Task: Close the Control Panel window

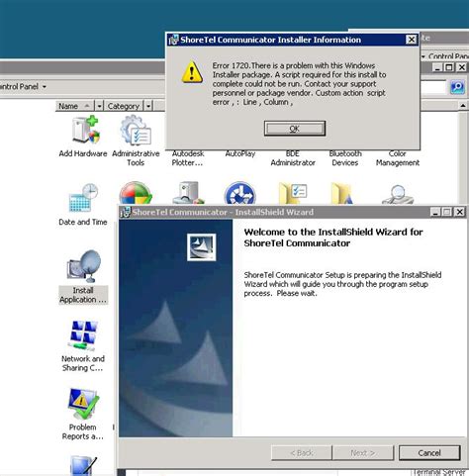Action: (461, 67)
